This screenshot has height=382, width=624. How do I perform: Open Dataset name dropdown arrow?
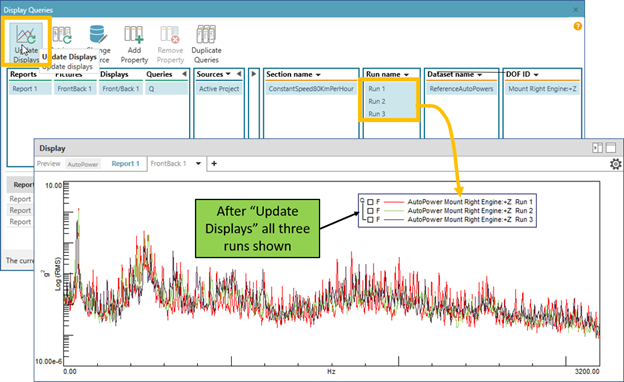[480, 75]
